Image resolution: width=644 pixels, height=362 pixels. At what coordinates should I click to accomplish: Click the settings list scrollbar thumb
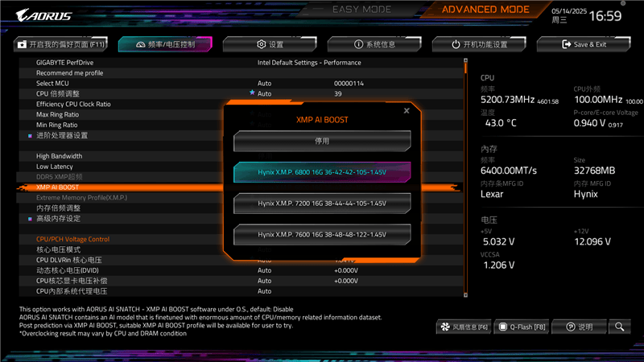point(465,68)
